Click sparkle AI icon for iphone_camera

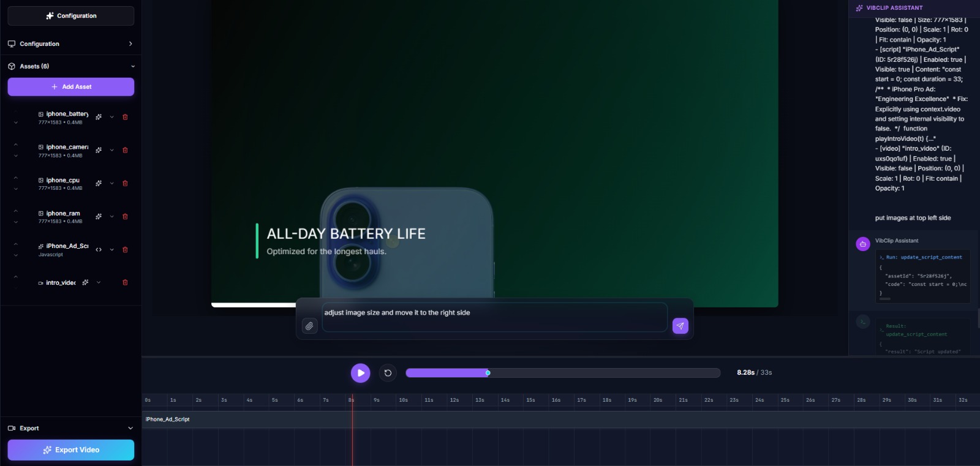(99, 150)
